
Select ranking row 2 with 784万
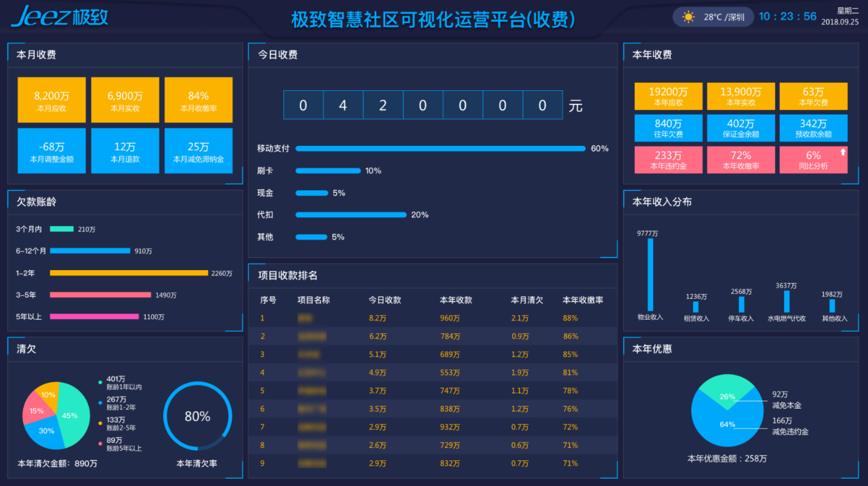tap(433, 336)
